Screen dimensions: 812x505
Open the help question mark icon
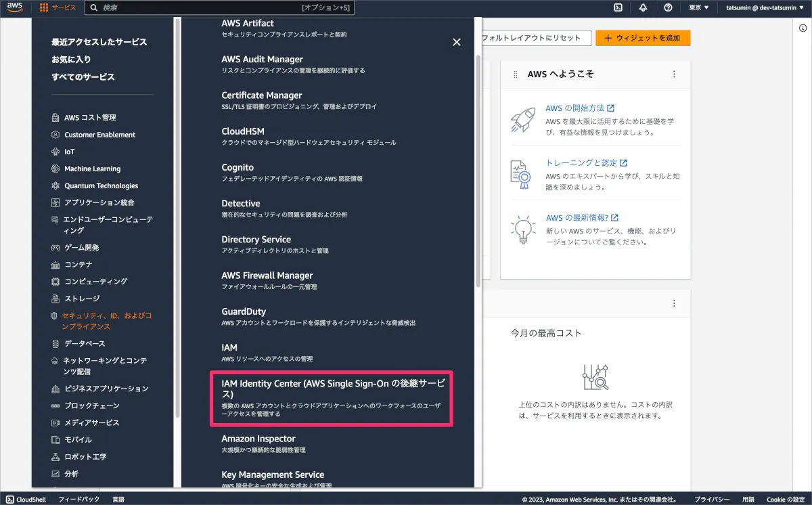click(x=668, y=8)
